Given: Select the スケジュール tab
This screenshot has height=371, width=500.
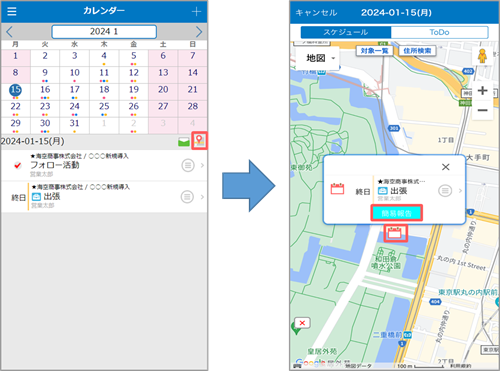Looking at the screenshot, I should (346, 32).
